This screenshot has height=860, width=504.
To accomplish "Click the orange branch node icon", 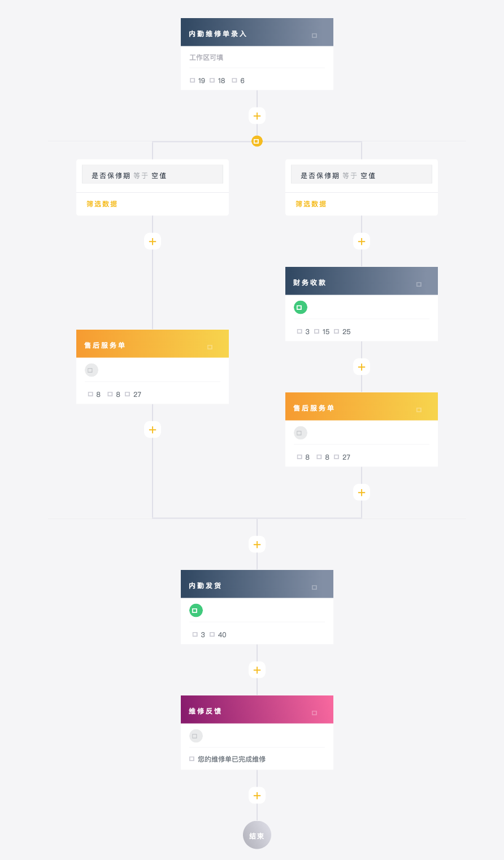I will point(257,141).
